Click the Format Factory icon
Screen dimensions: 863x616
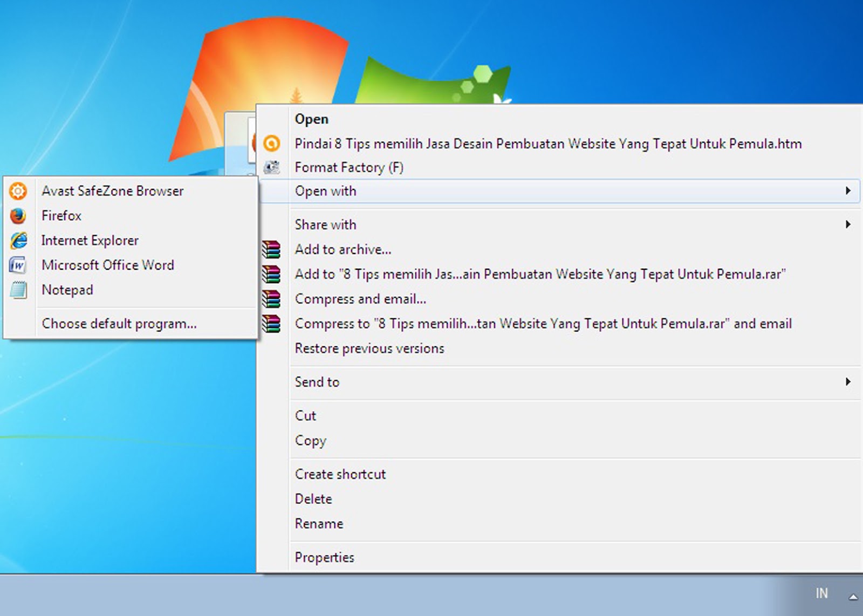272,168
